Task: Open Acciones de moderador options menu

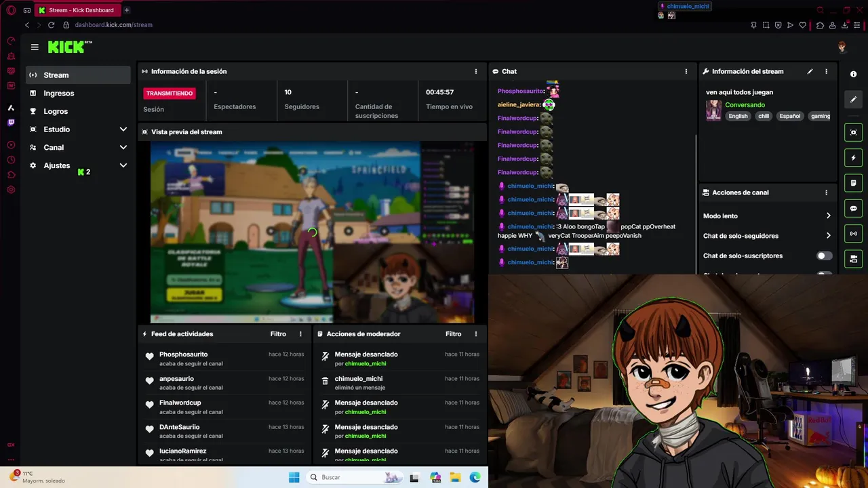Action: [x=476, y=334]
